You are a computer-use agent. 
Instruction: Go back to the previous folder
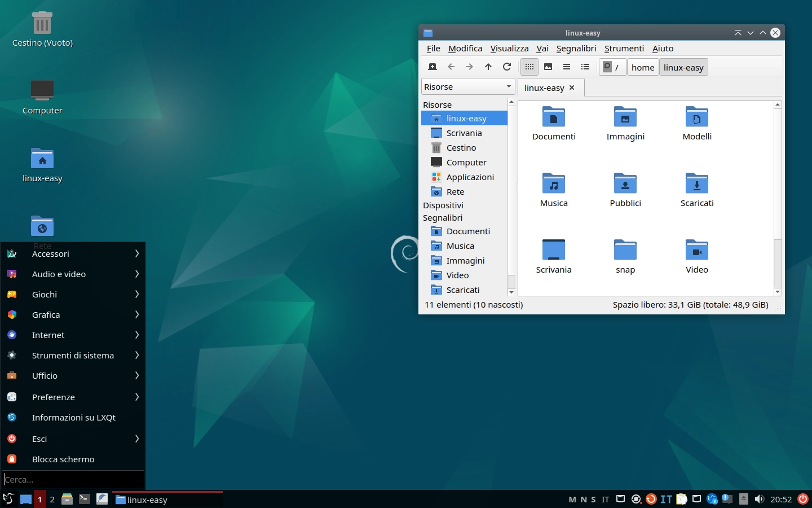(451, 67)
